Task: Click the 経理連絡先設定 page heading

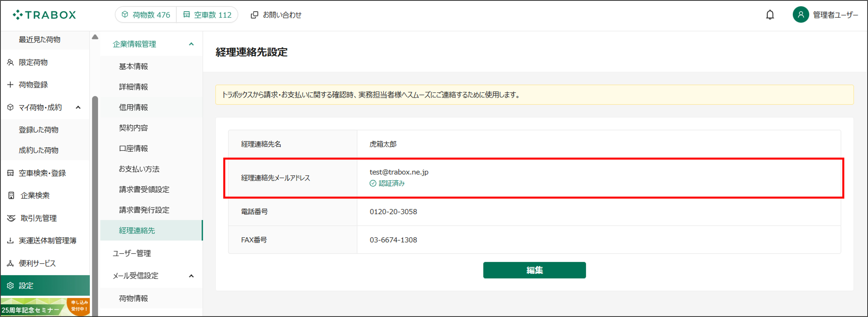Action: pyautogui.click(x=251, y=52)
